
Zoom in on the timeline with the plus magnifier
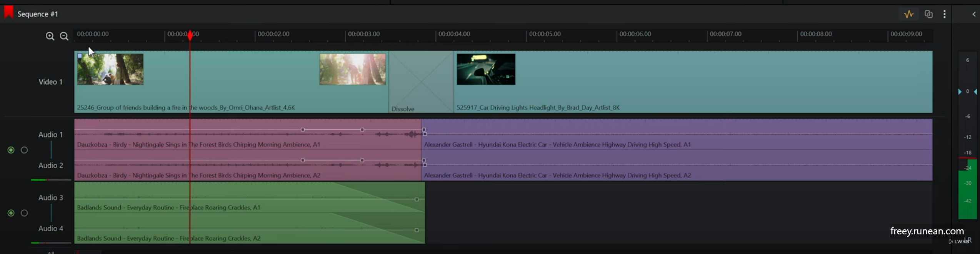coord(50,36)
